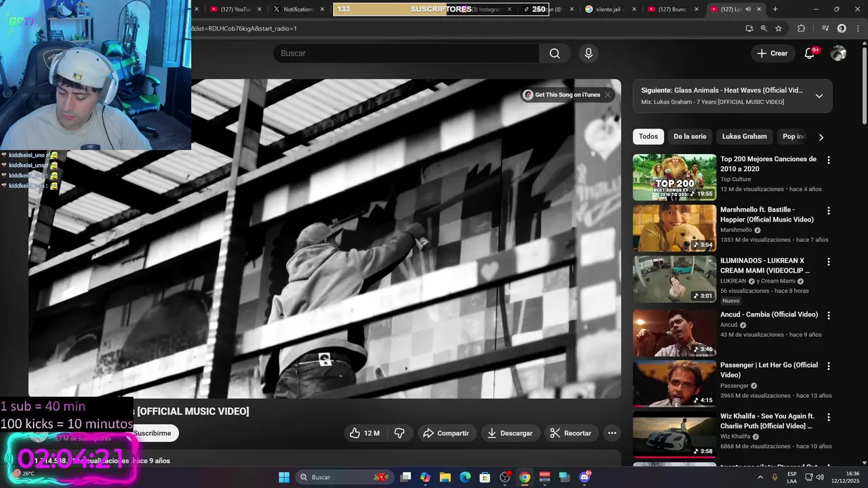The height and width of the screenshot is (488, 868).
Task: Dismiss the Get This Song on iTunes card
Action: tap(608, 95)
